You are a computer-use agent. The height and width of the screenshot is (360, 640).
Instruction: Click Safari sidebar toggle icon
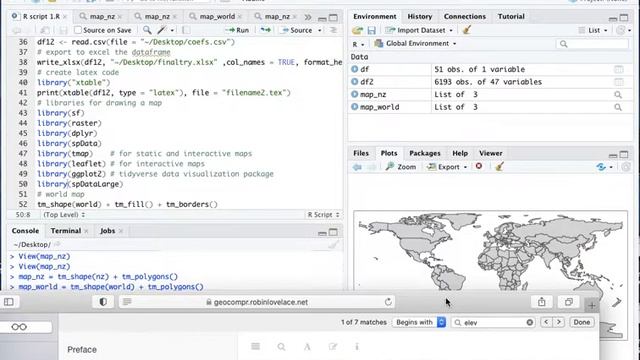(x=9, y=302)
